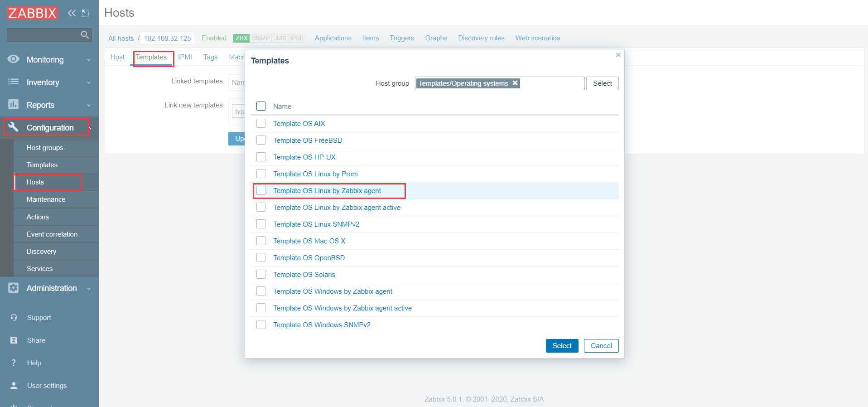This screenshot has height=407, width=868.
Task: Collapse the Configuration menu chevron
Action: click(90, 128)
